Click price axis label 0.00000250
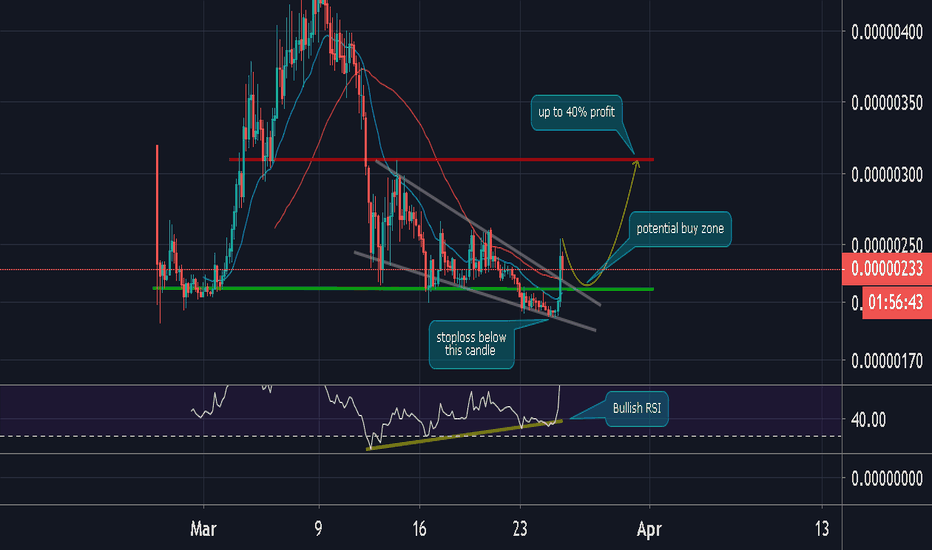 (887, 244)
